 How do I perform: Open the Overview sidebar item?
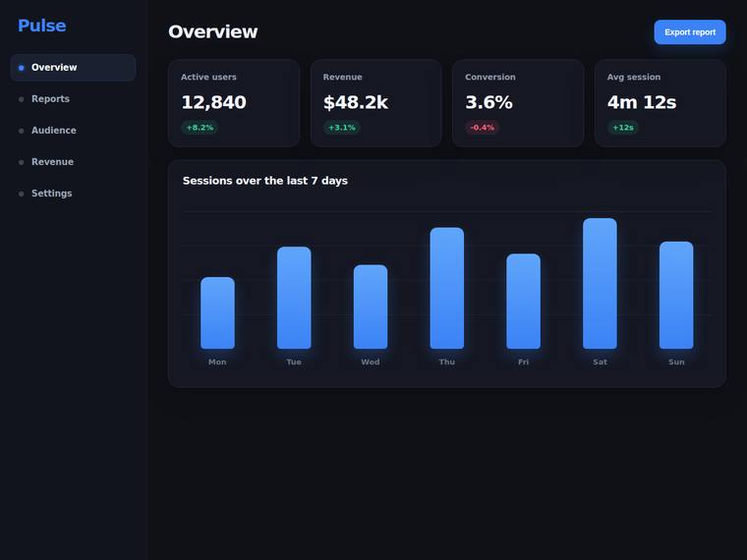coord(74,68)
